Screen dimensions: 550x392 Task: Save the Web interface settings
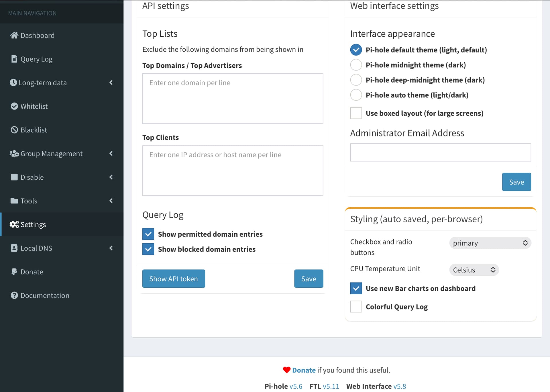[x=516, y=182]
